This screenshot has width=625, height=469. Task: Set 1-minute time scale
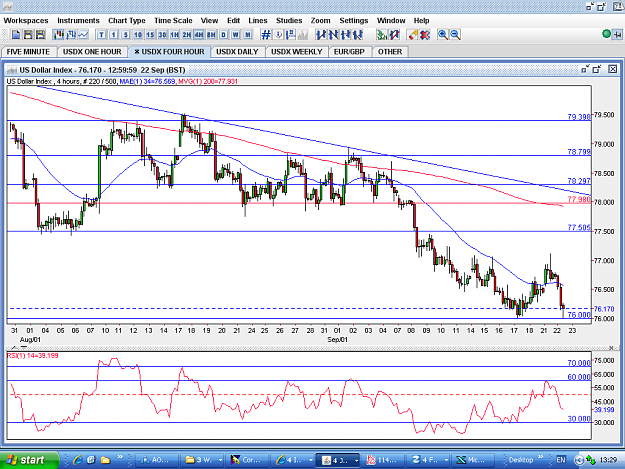tap(114, 35)
